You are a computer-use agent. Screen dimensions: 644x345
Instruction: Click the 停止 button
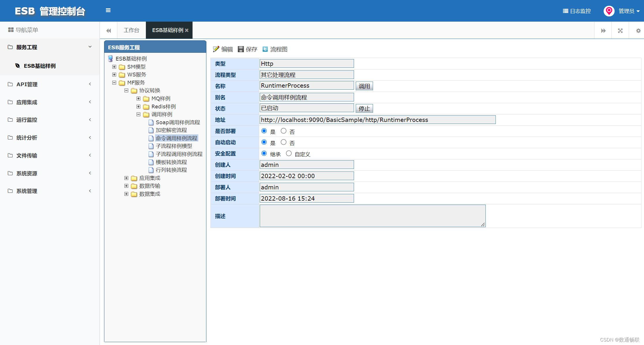(364, 109)
